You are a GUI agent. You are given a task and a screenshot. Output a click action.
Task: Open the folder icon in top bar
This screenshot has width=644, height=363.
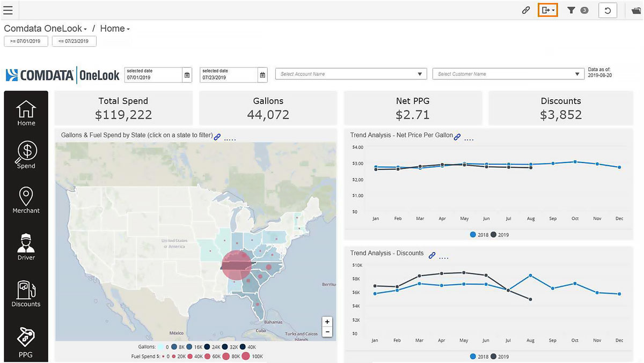636,10
